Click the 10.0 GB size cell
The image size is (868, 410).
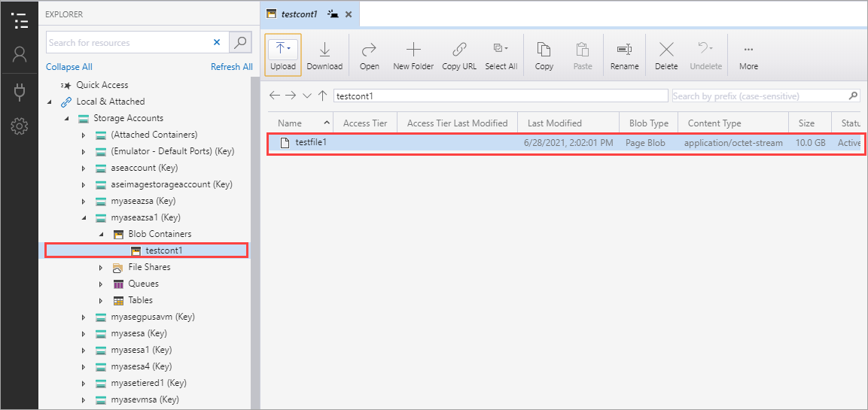pyautogui.click(x=811, y=143)
